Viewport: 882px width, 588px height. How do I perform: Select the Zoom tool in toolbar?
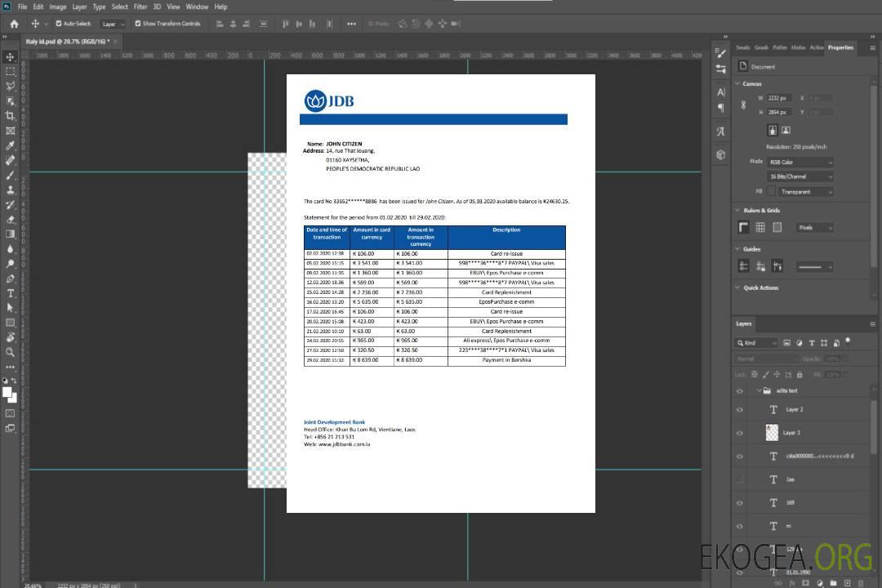click(x=10, y=352)
